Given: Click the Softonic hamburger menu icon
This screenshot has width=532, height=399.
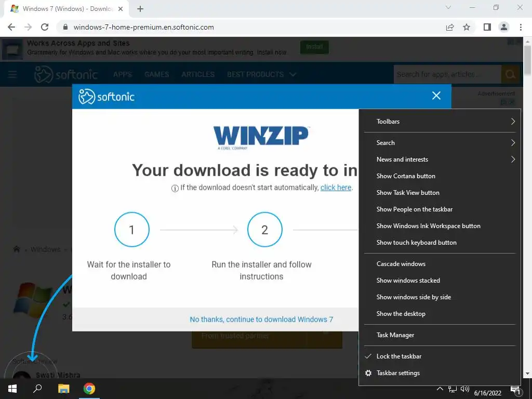Looking at the screenshot, I should pos(12,74).
